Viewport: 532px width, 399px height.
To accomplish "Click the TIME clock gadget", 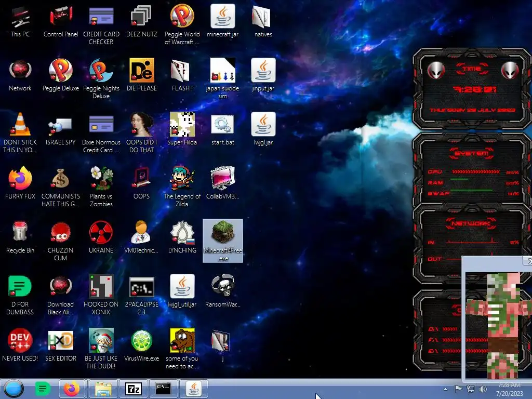I will pos(472,88).
